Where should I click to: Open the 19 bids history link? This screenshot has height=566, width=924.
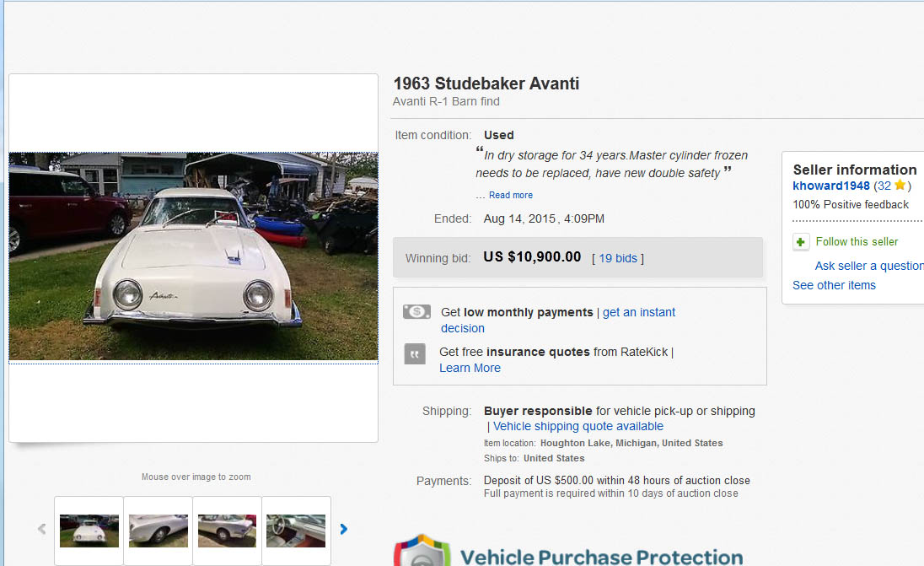618,258
